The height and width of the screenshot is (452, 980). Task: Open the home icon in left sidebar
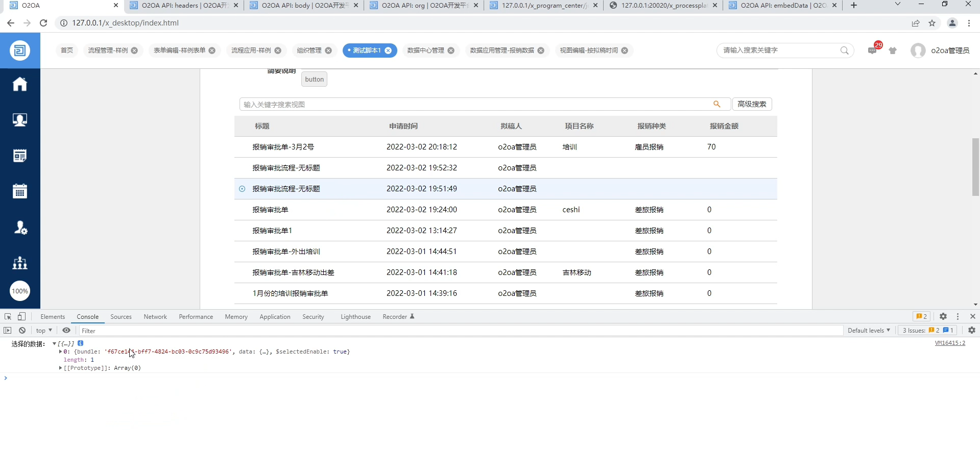point(20,84)
